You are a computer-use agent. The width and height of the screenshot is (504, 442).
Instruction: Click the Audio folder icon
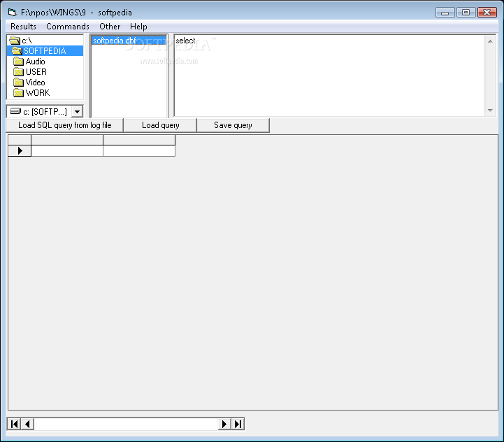18,62
